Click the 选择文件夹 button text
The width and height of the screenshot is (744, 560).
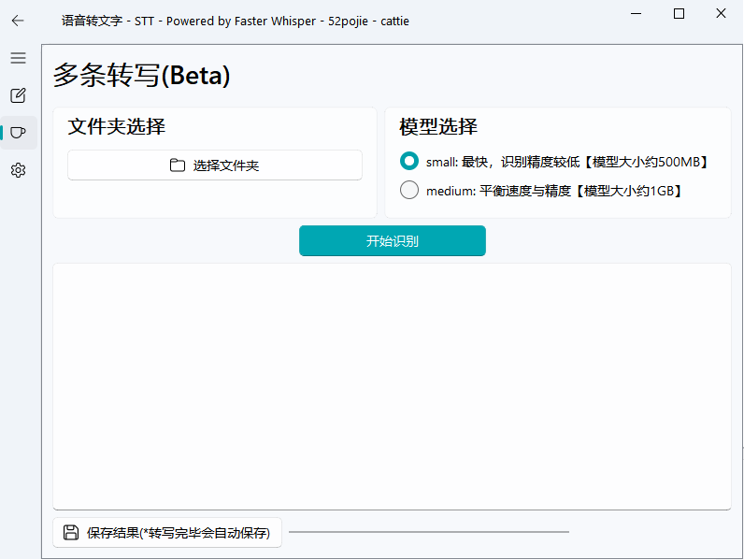pyautogui.click(x=226, y=165)
